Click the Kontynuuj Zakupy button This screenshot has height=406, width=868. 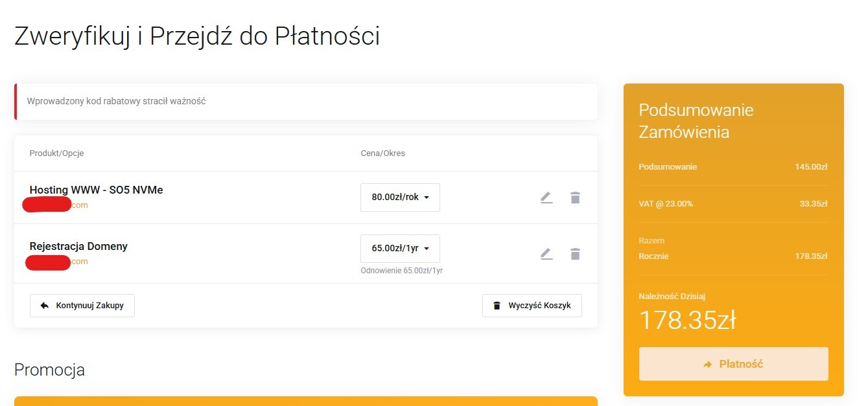point(82,306)
